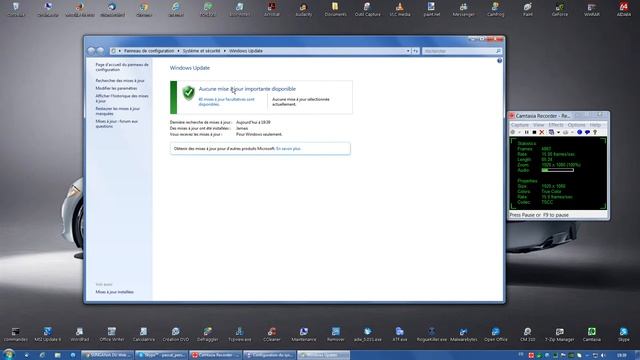Screen dimensions: 640x360
Task: Open the Documents desktop folder icon
Action: coord(335,10)
